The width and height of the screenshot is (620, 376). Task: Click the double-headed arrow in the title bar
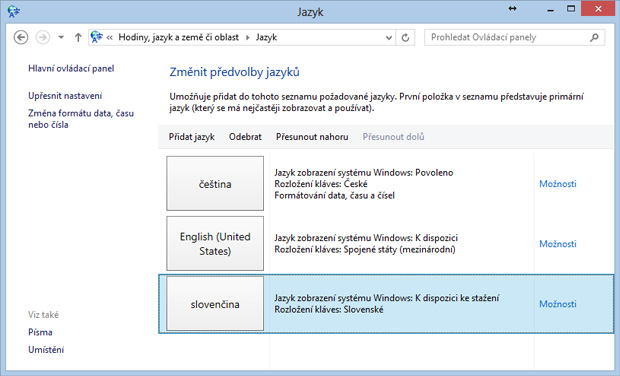pos(512,9)
